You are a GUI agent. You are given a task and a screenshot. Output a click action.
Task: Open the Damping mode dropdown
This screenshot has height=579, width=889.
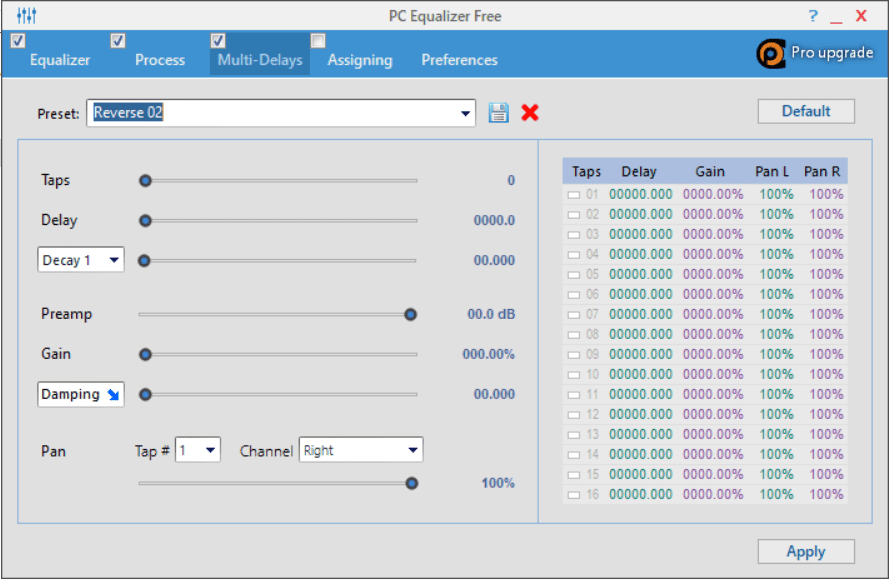coord(81,394)
